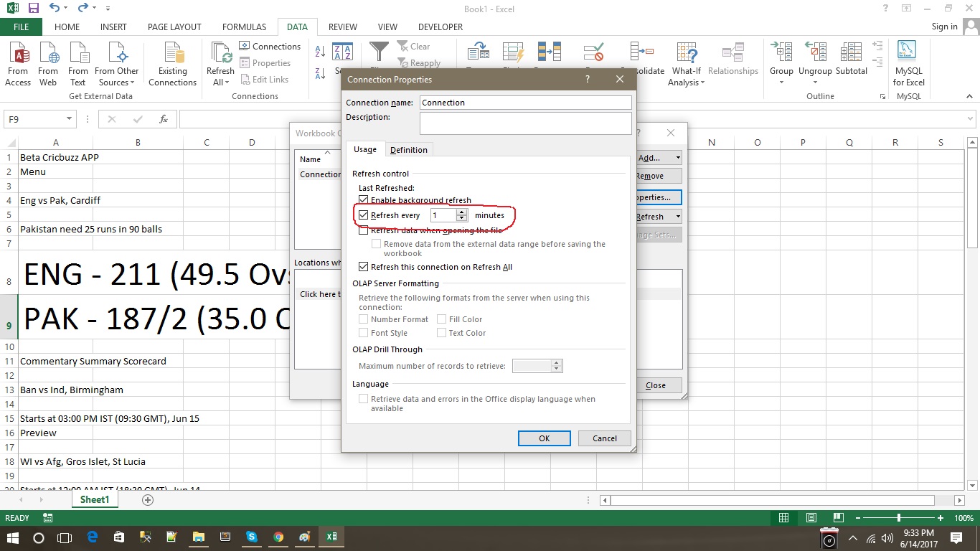Switch to the FORMULAS ribbon tab
980x551 pixels.
[x=245, y=27]
